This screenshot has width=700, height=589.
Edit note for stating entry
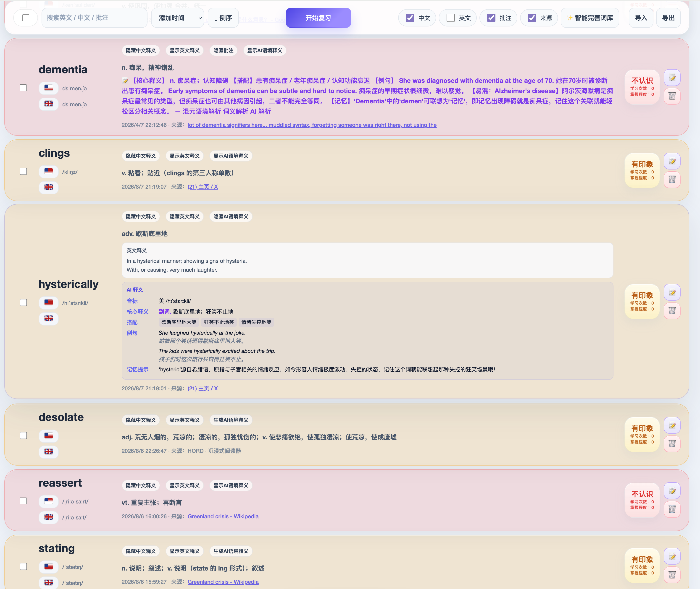[x=672, y=556]
